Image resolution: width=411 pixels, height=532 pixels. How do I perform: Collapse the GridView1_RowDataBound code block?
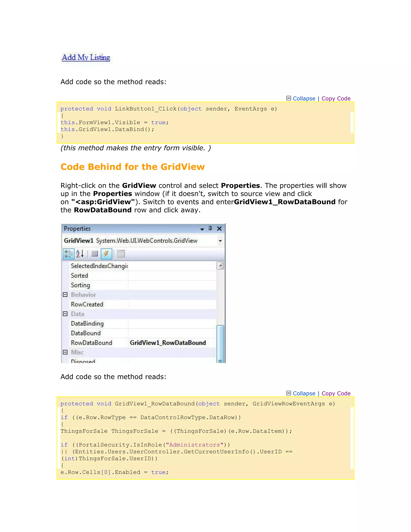click(x=304, y=393)
